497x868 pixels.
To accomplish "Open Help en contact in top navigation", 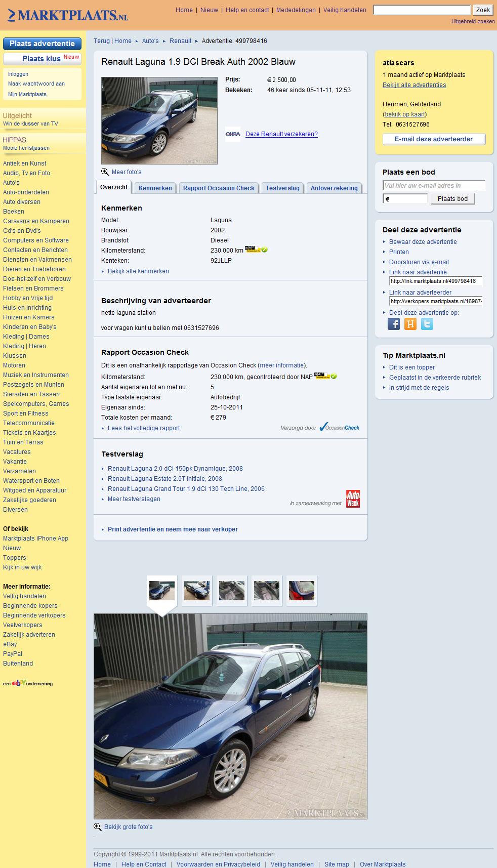I will tap(247, 10).
